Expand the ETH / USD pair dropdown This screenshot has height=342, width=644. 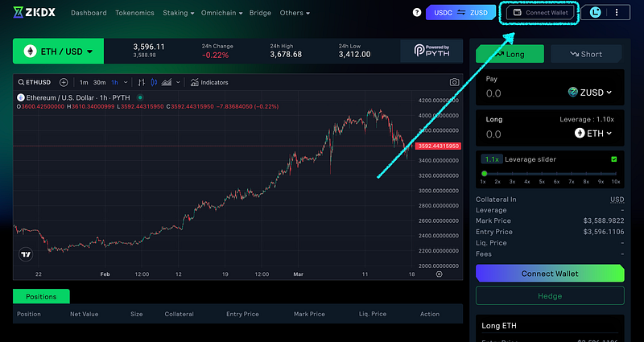pyautogui.click(x=61, y=52)
